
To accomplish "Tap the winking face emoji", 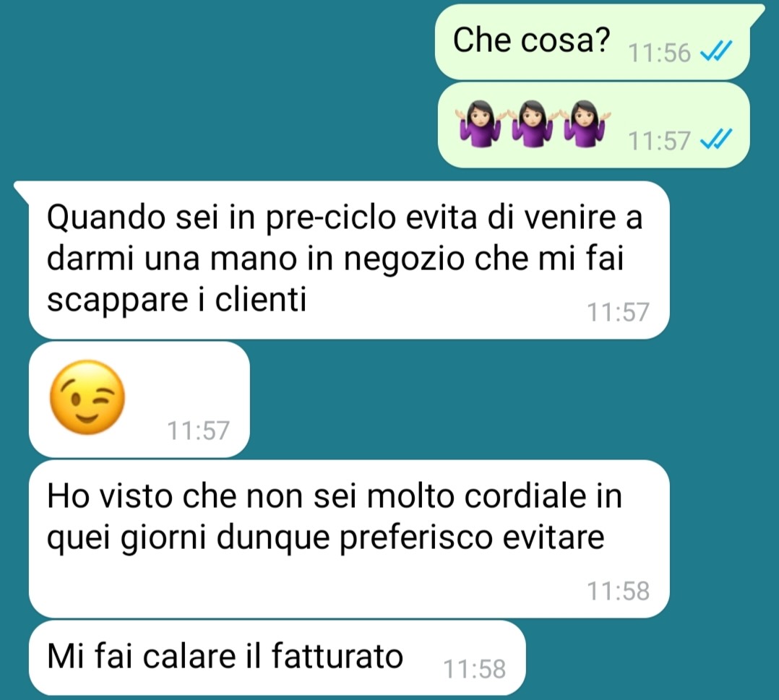I will point(87,397).
